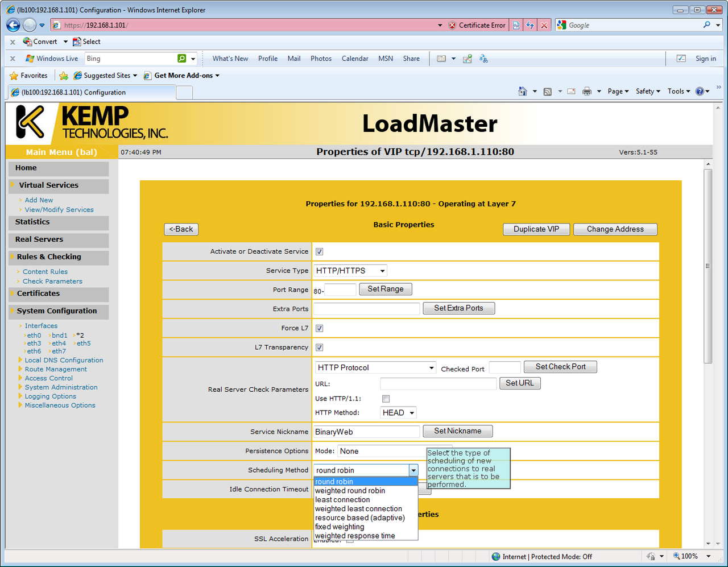Click the Read Mail icon in command bar
The image size is (728, 567).
[571, 92]
